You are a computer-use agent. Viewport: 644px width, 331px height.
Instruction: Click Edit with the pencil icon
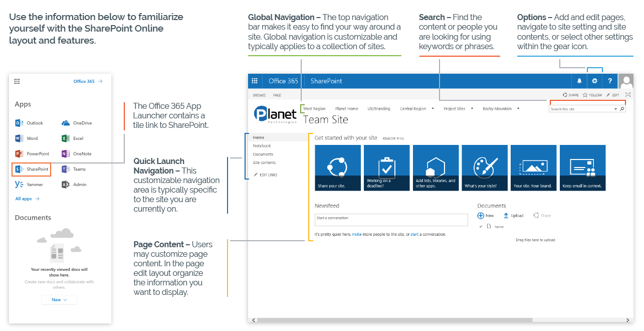click(612, 95)
